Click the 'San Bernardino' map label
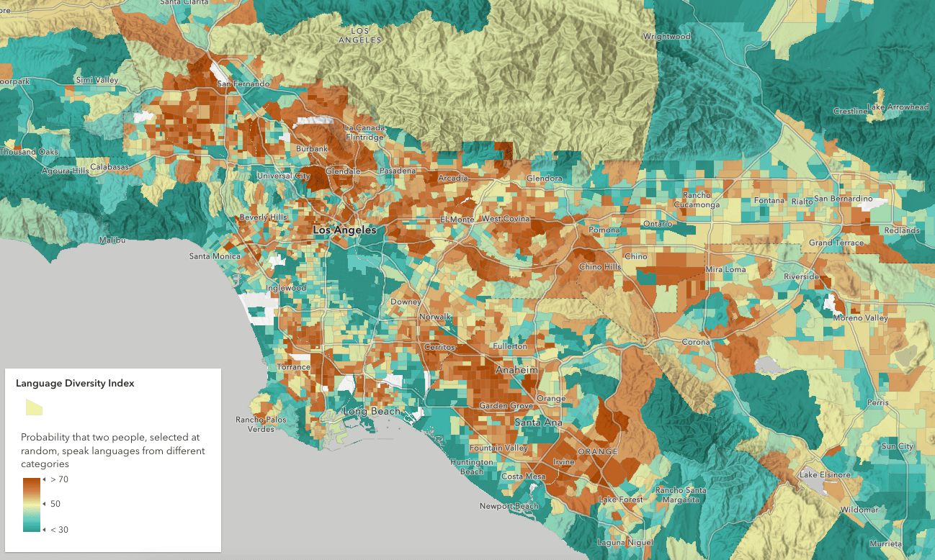 pyautogui.click(x=844, y=199)
